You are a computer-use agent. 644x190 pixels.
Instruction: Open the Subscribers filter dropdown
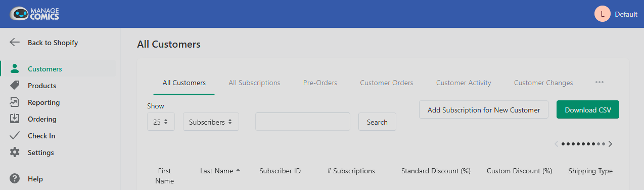tap(211, 122)
